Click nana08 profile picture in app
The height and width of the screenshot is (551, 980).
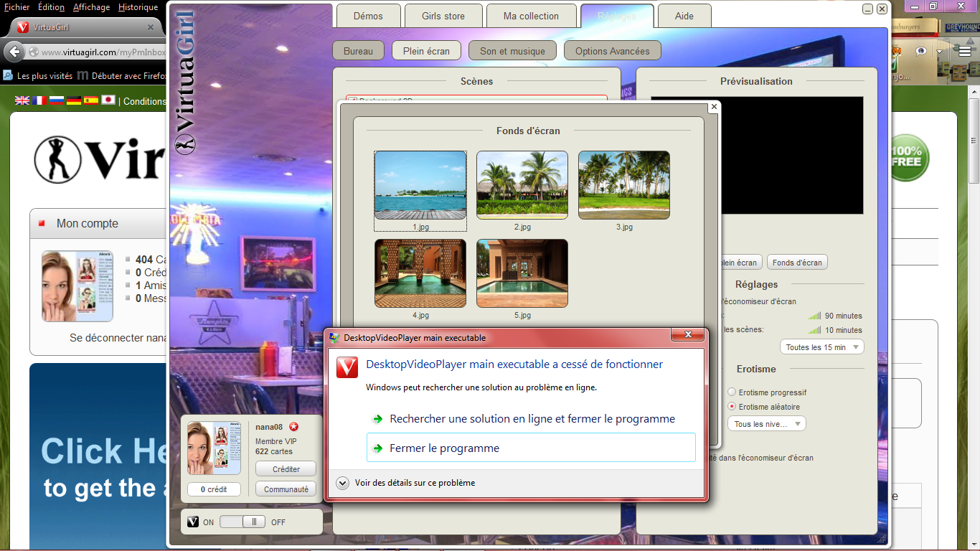coord(214,448)
